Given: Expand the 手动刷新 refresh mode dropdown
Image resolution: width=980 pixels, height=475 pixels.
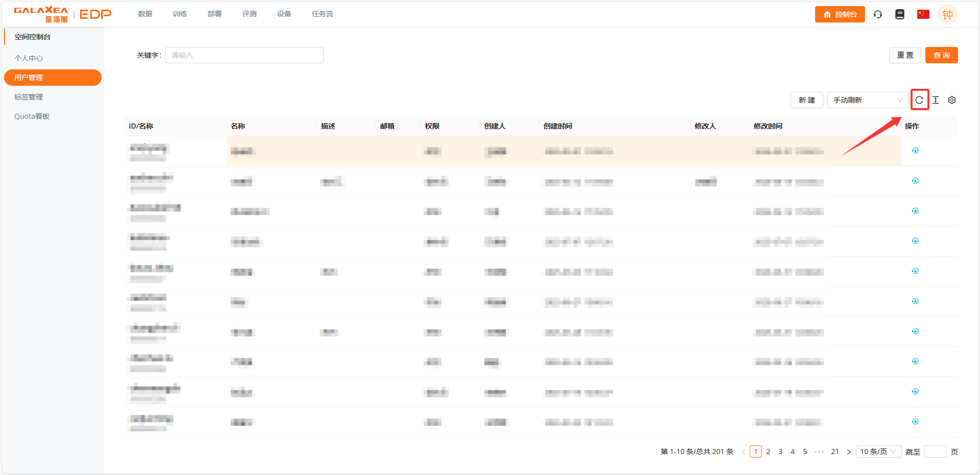Looking at the screenshot, I should (867, 100).
